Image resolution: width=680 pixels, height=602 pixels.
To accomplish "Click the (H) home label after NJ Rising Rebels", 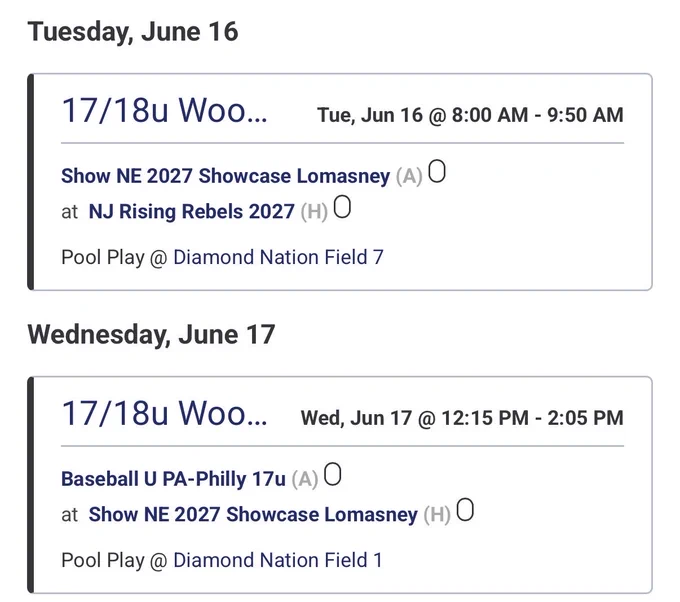I will 314,212.
